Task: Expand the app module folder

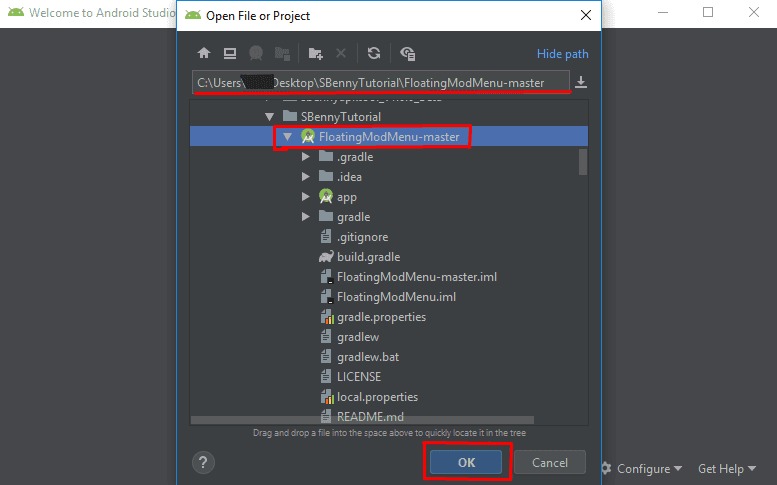Action: [306, 197]
